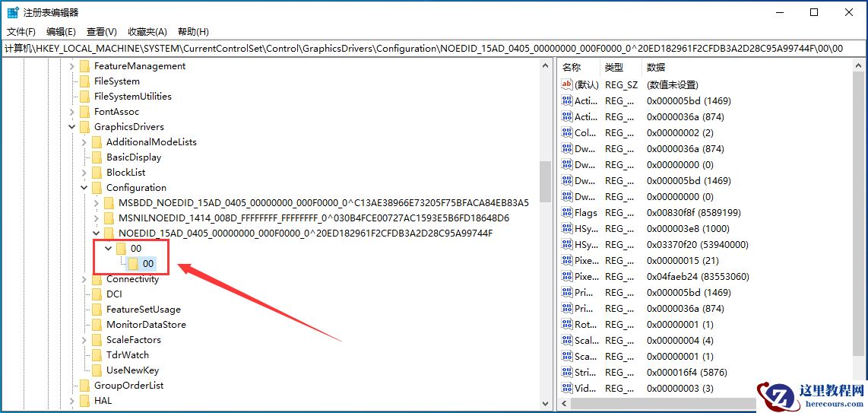
Task: Expand the MSNILNOEDID_1414_008D key
Action: click(x=97, y=218)
